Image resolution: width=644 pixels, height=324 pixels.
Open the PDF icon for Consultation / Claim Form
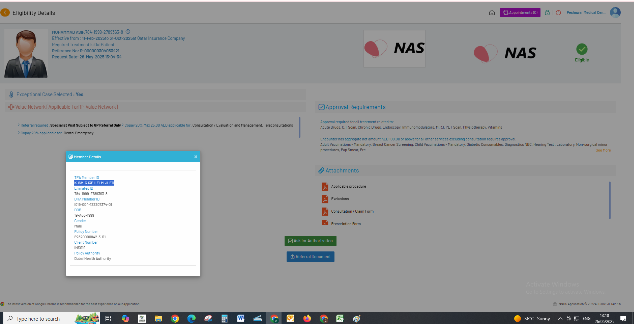click(325, 212)
